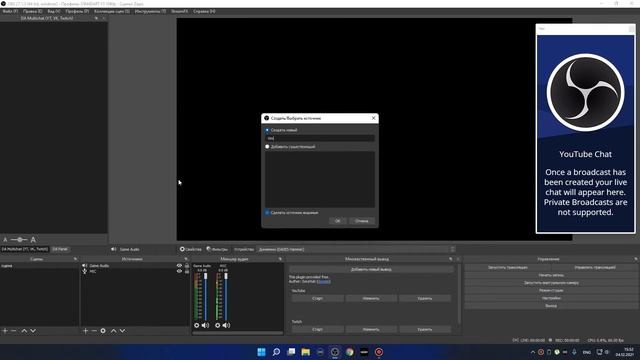The width and height of the screenshot is (640, 360).
Task: Pop out the Sources dock
Action: [x=186, y=259]
